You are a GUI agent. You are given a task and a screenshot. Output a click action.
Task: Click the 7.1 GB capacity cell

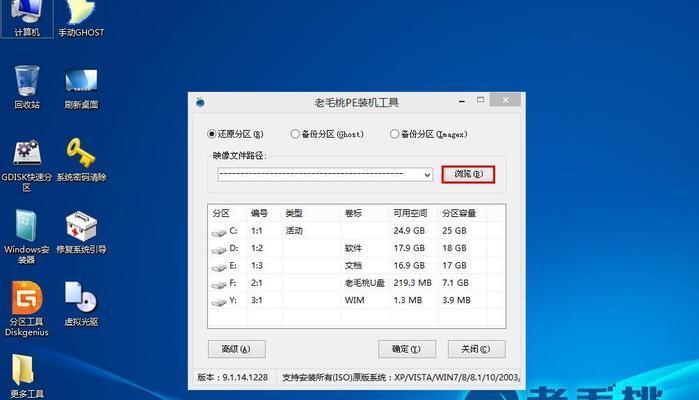456,283
